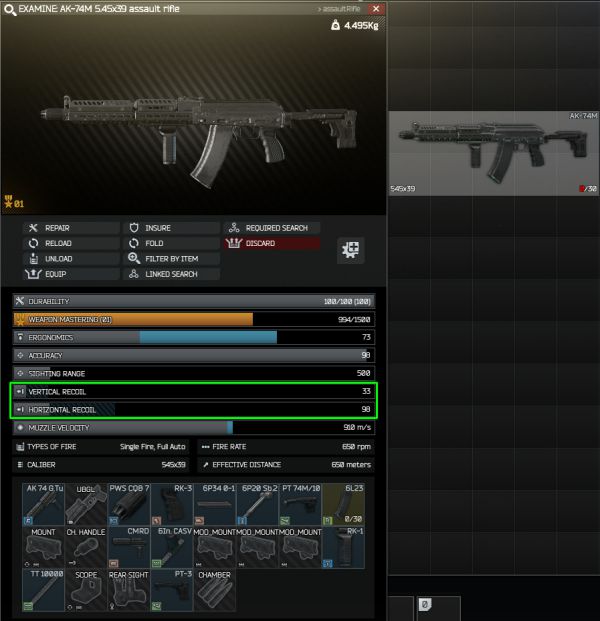This screenshot has width=600, height=621.
Task: Select the PWS CQB 7 muzzle slot
Action: (129, 504)
